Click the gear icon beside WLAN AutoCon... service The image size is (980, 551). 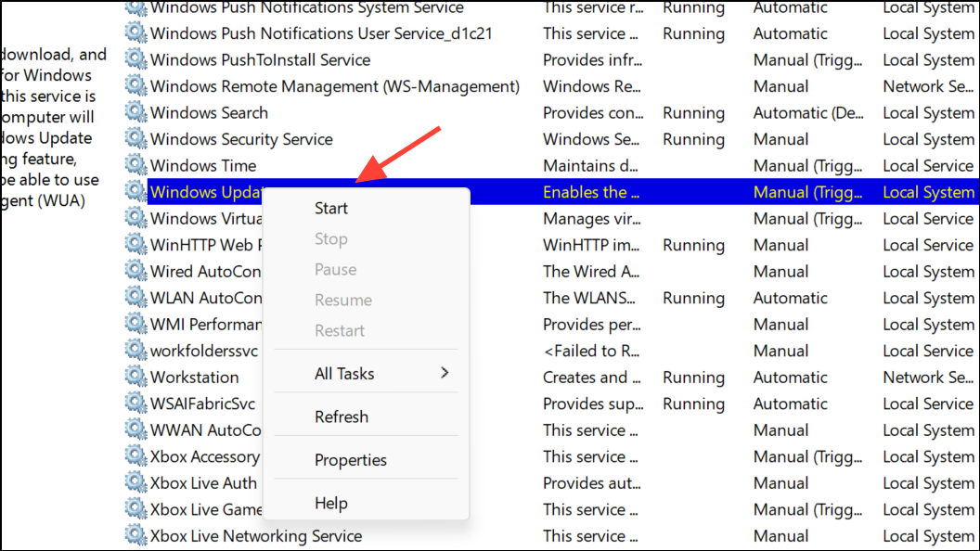pyautogui.click(x=135, y=298)
